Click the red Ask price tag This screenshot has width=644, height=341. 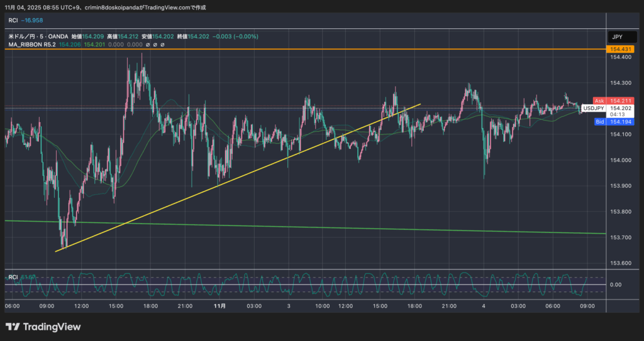click(x=599, y=100)
